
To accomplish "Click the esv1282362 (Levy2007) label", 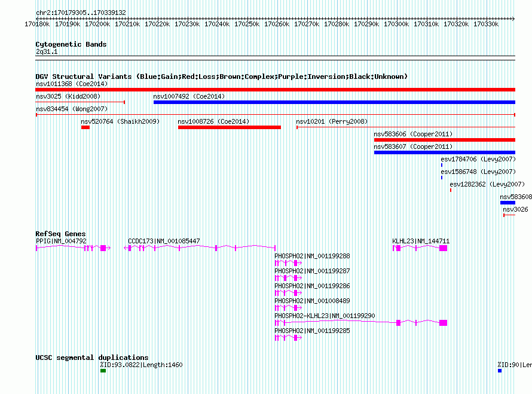I will coord(487,184).
